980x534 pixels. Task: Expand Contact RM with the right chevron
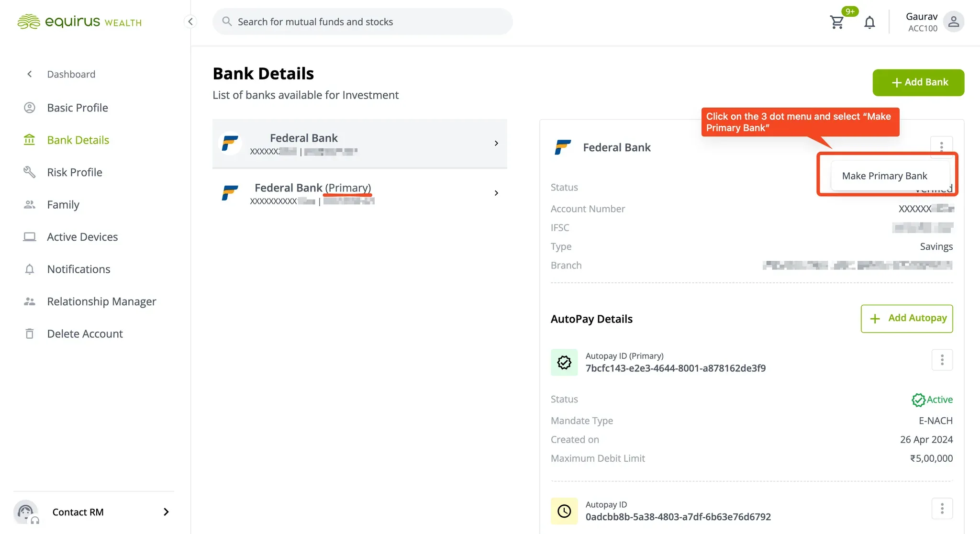click(166, 512)
